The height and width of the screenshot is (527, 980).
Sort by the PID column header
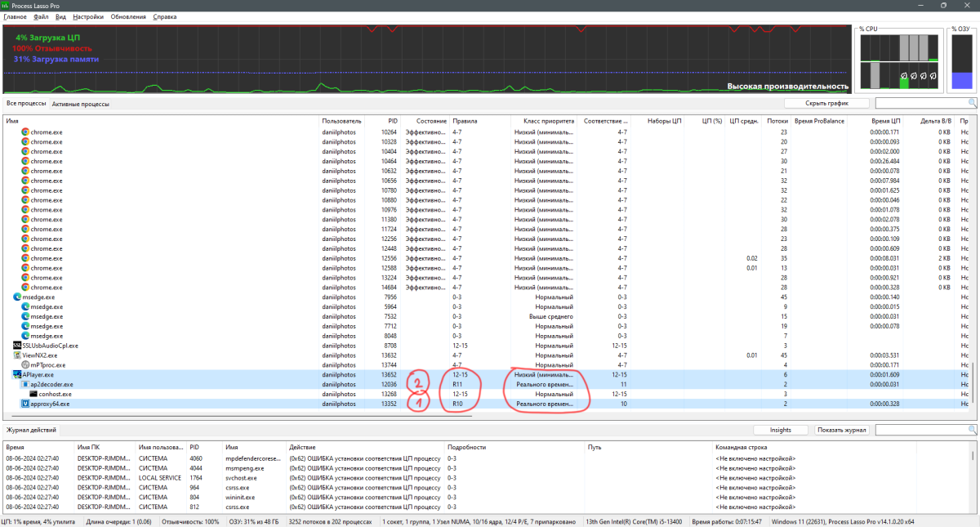click(x=382, y=121)
